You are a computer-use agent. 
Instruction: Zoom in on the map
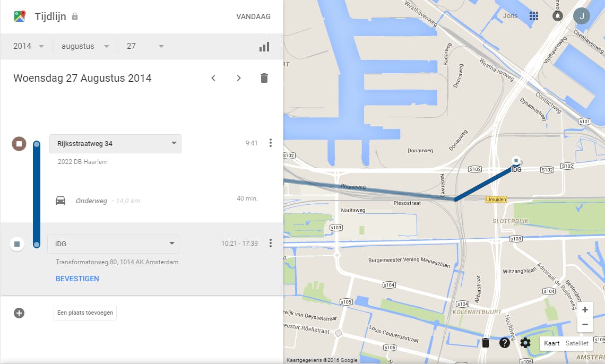click(x=585, y=310)
